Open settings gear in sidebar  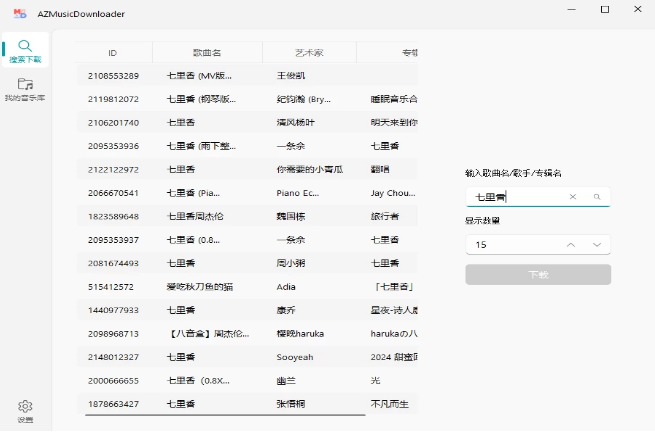pyautogui.click(x=25, y=410)
